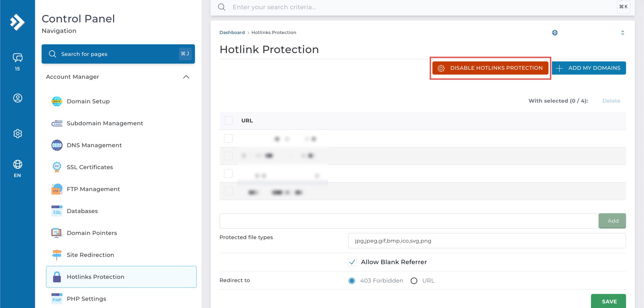Click the Control Panel logo arrow icon
The image size is (644, 308).
coord(17,22)
